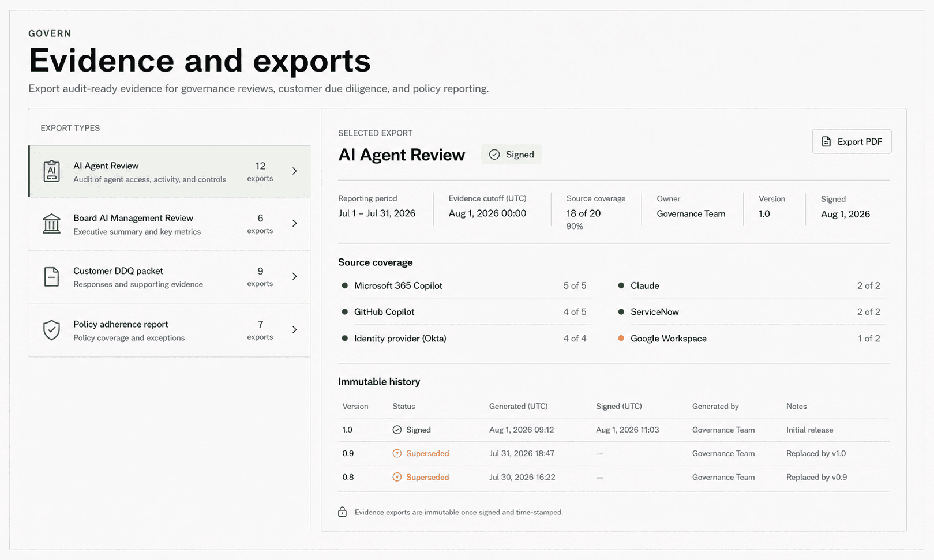Click version 1.0 in history table
This screenshot has height=560, width=934.
tap(347, 430)
